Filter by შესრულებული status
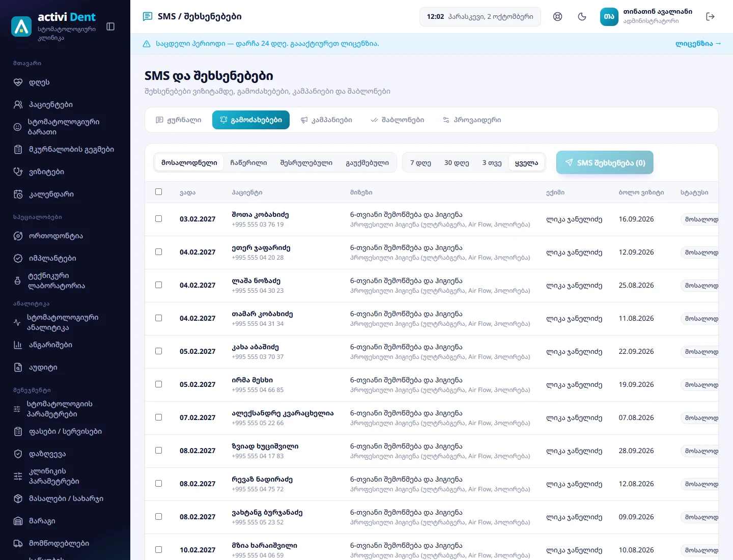The height and width of the screenshot is (560, 733). point(306,163)
